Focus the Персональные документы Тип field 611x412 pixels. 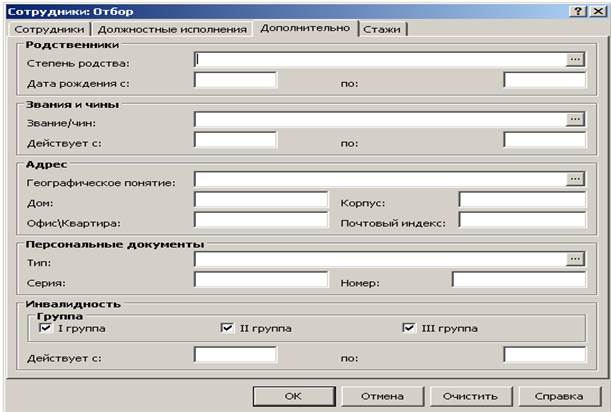pyautogui.click(x=380, y=259)
